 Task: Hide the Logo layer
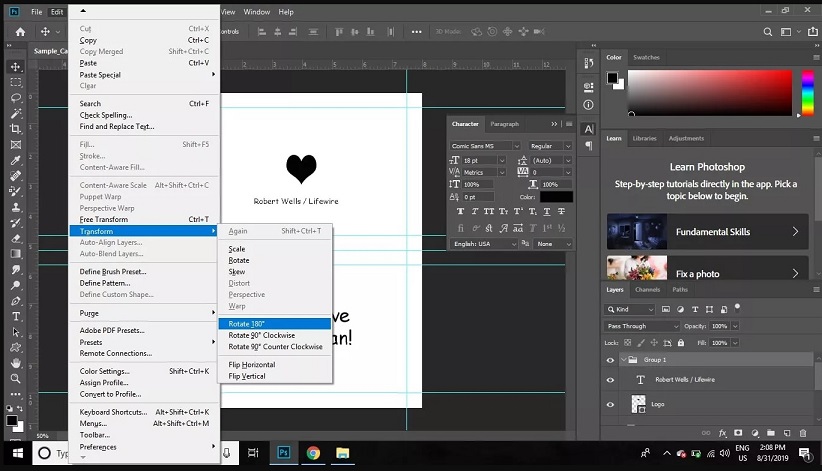(610, 405)
